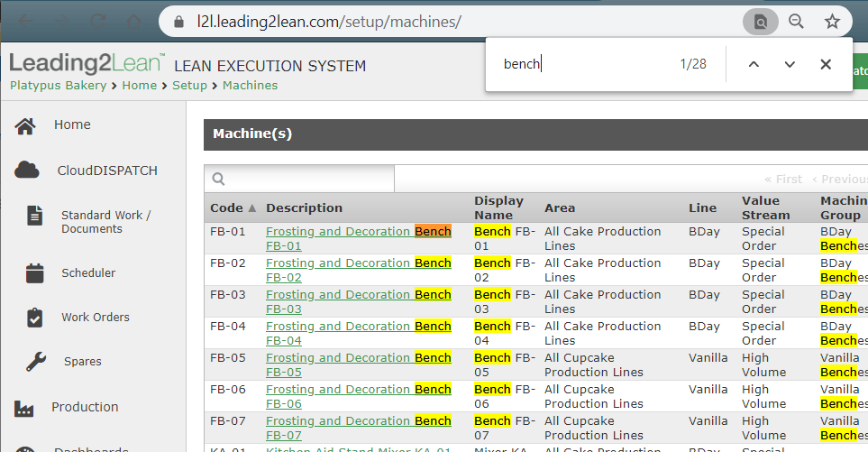
Task: Go to previous find match arrow
Action: click(x=754, y=64)
